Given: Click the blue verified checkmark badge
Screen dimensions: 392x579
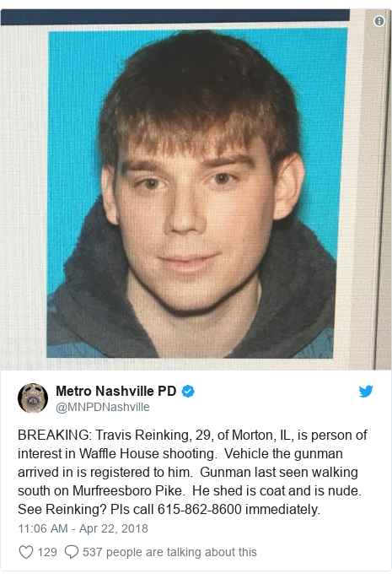Looking at the screenshot, I should [x=188, y=391].
